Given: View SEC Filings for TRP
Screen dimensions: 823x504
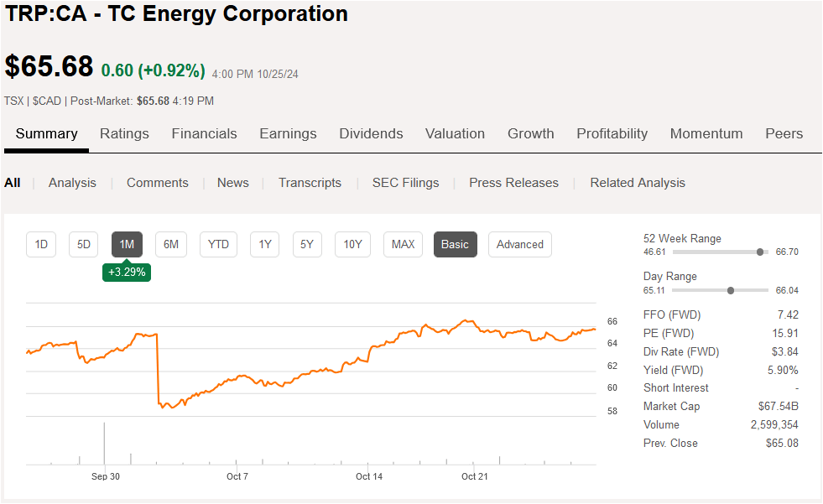Looking at the screenshot, I should point(405,182).
